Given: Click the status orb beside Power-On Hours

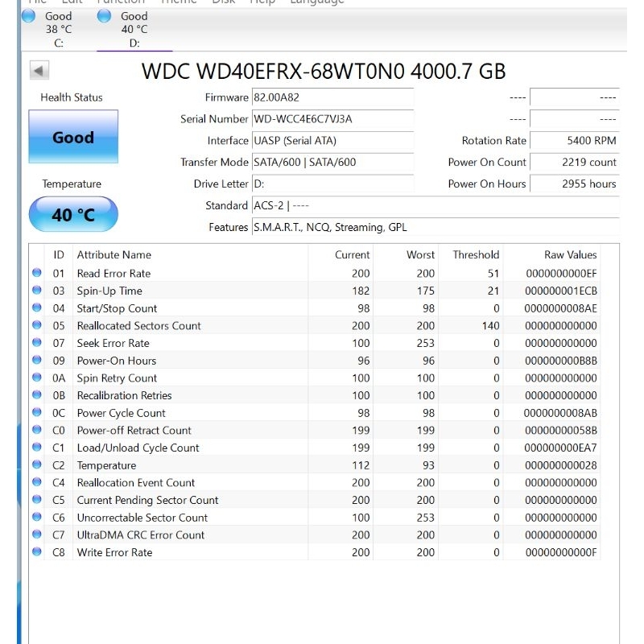Looking at the screenshot, I should [x=37, y=361].
